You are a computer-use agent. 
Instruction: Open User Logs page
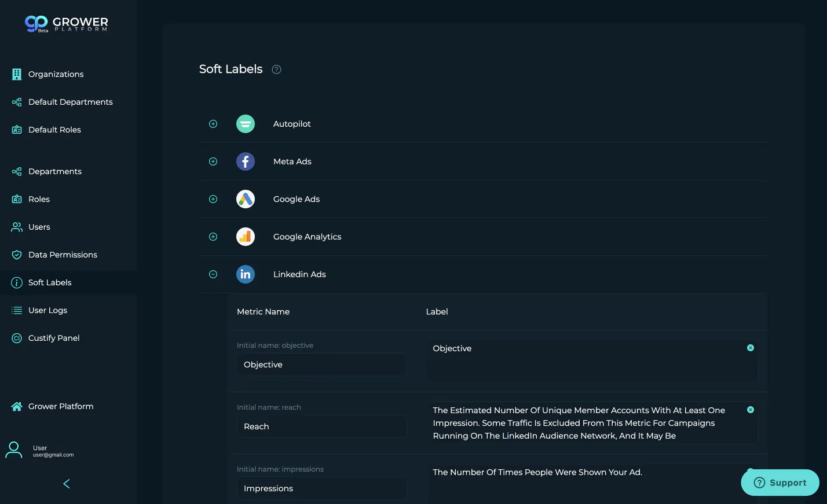pos(68,310)
